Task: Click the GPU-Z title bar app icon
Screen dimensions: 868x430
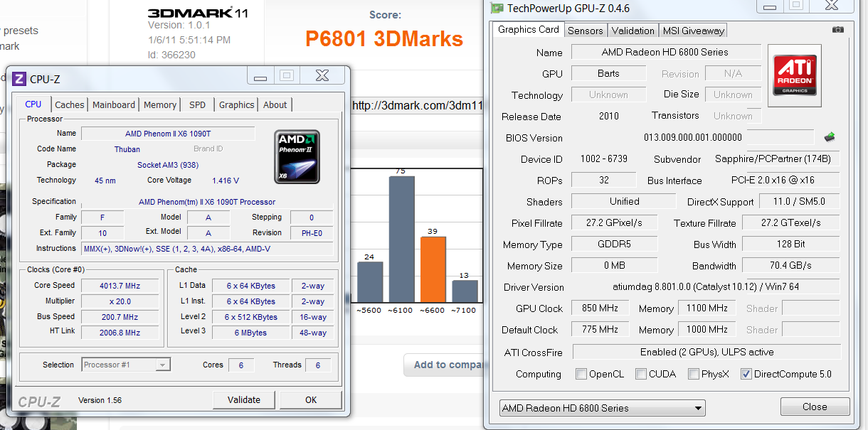Action: [x=498, y=8]
